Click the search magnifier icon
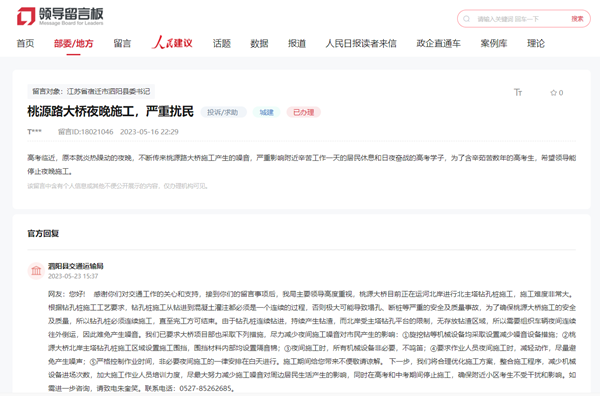The image size is (600, 396). coord(466,19)
